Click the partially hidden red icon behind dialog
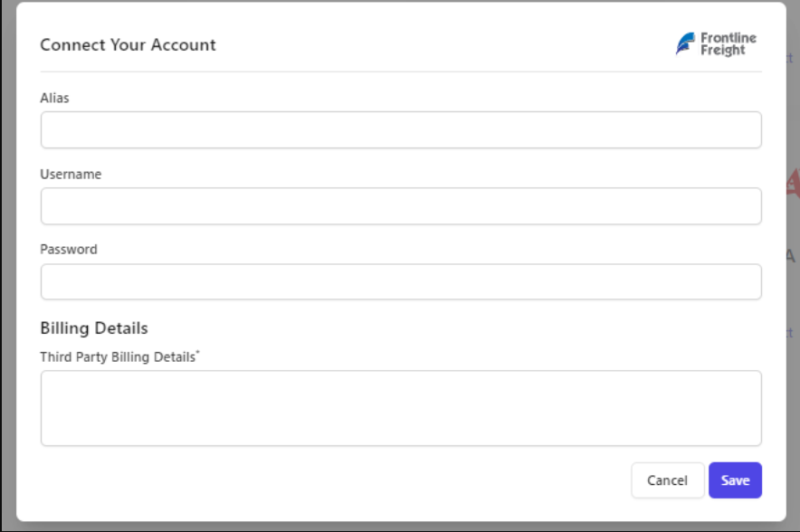The width and height of the screenshot is (800, 532). (794, 182)
